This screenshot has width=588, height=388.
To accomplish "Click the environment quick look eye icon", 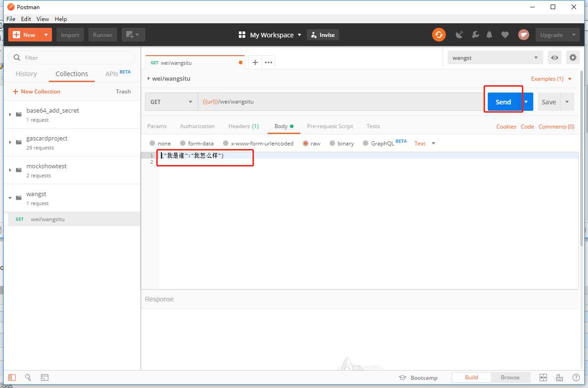I will pos(555,57).
